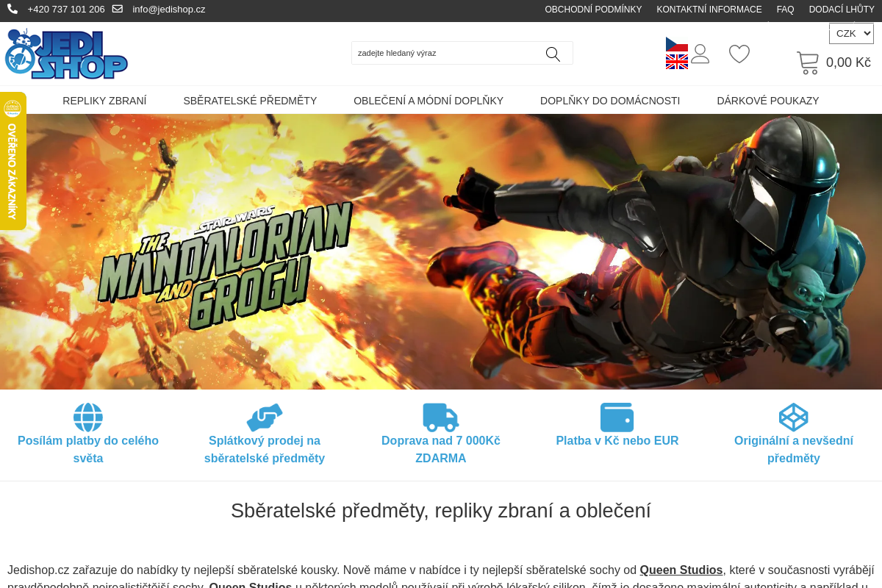Click the phone icon in top bar

[12, 9]
